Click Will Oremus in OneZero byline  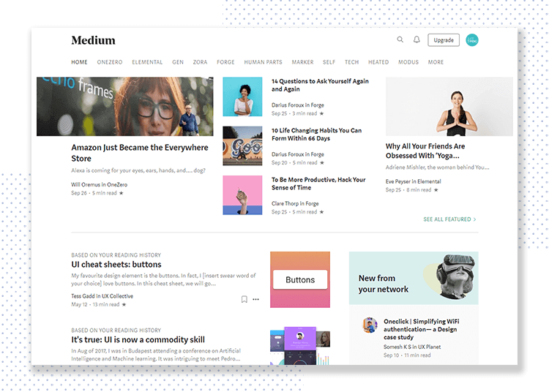click(x=99, y=184)
